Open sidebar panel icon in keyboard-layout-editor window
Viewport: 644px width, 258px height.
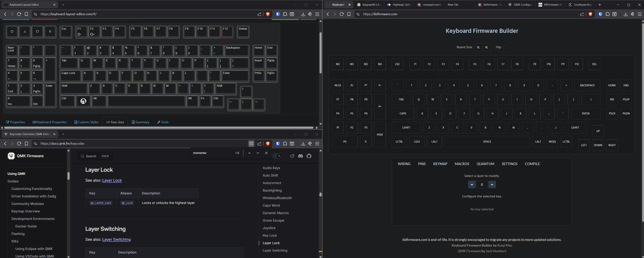292,14
